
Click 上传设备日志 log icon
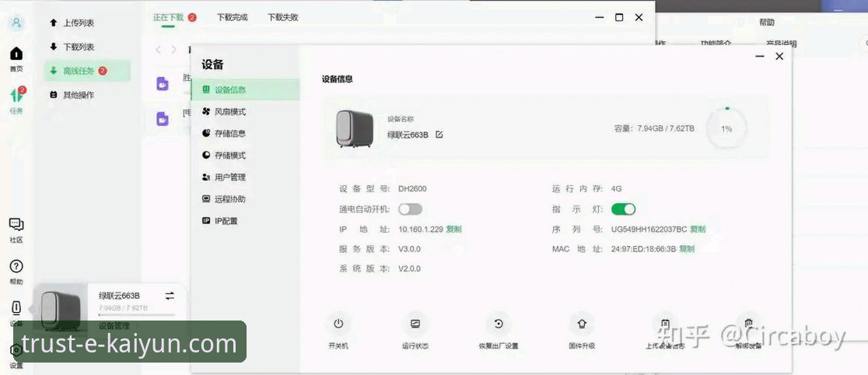(666, 324)
